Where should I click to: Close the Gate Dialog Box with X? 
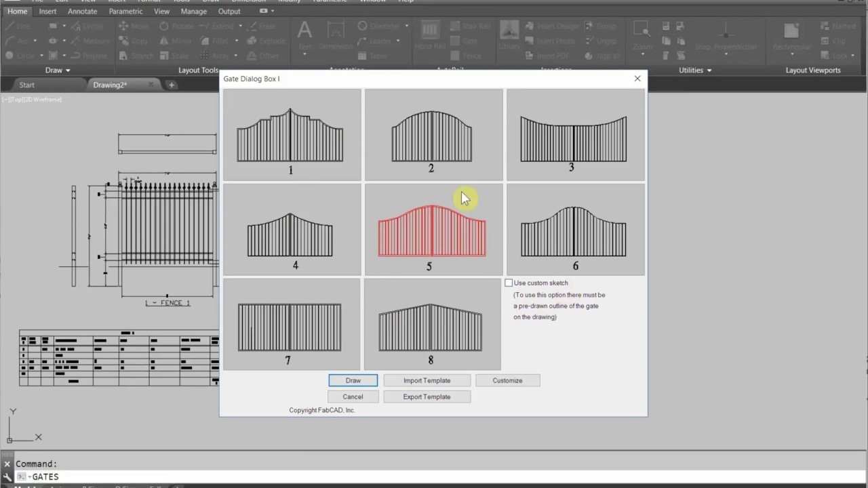tap(637, 79)
